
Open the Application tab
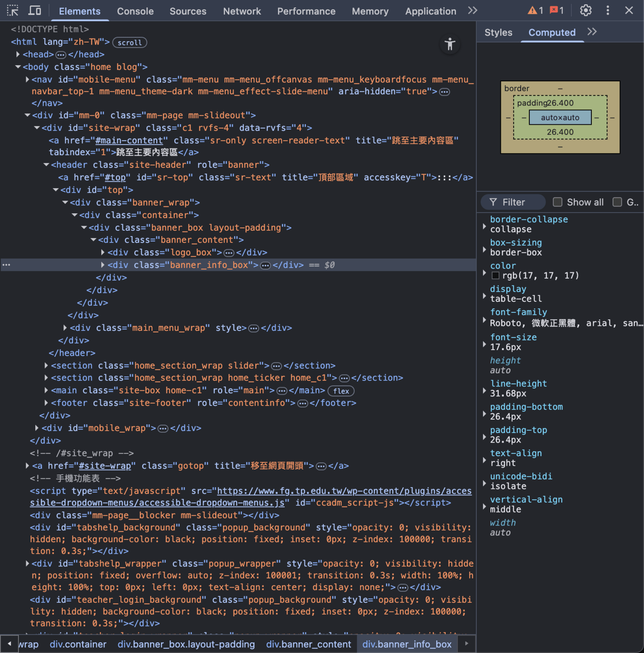(431, 11)
